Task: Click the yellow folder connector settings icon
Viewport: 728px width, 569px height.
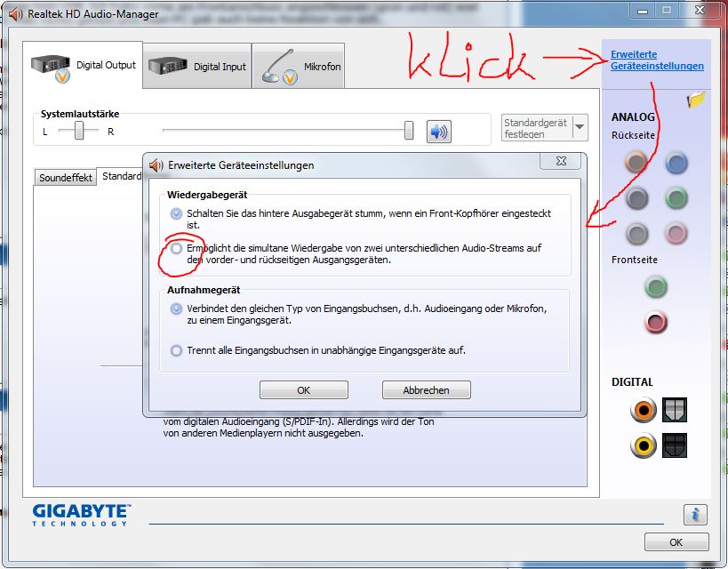Action: pyautogui.click(x=696, y=99)
